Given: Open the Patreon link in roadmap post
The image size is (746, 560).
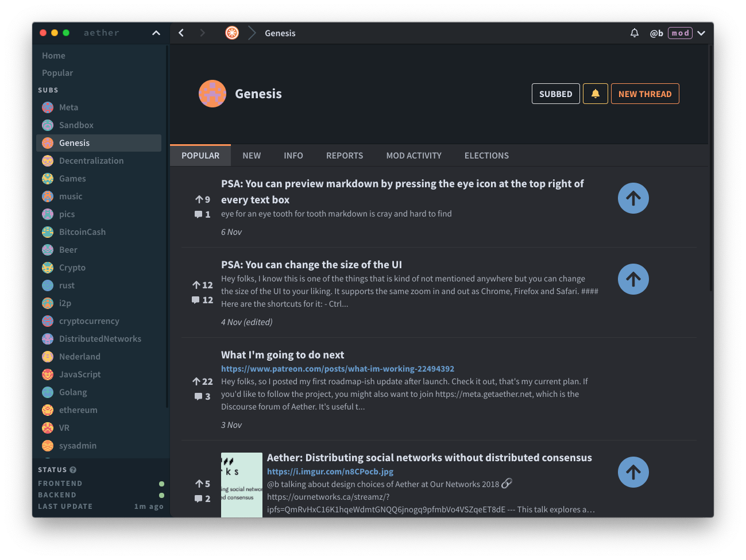Looking at the screenshot, I should tap(338, 369).
